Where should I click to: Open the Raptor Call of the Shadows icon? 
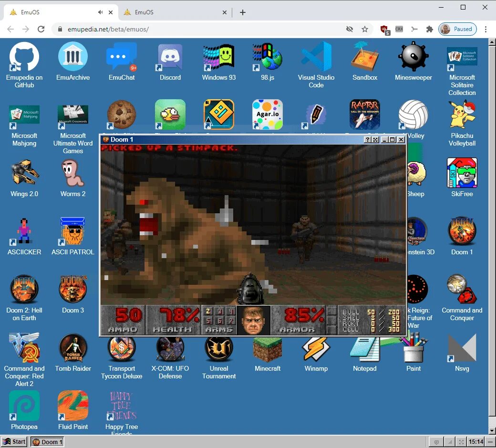coord(365,115)
